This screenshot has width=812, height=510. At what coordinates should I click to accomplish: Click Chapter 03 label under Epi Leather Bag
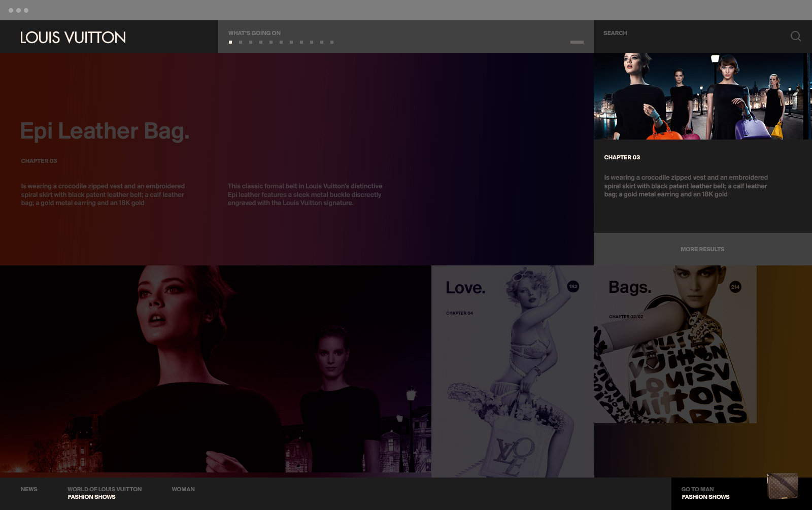pos(39,161)
